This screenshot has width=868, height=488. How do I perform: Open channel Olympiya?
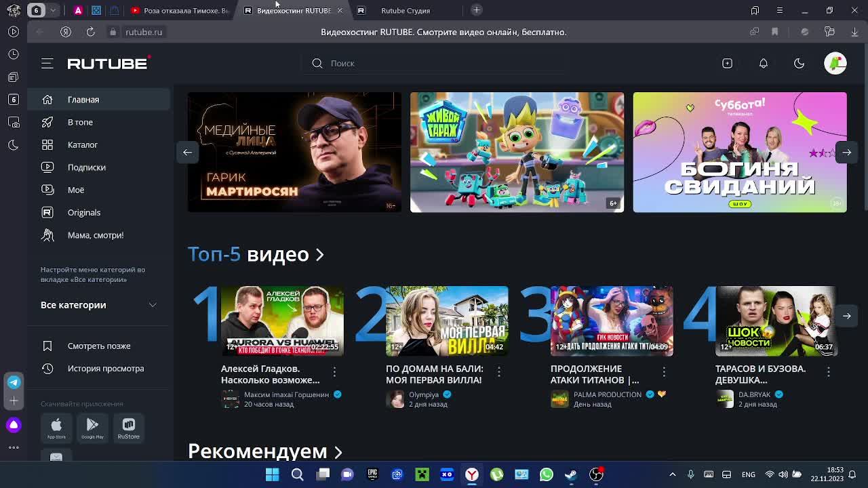pos(424,394)
